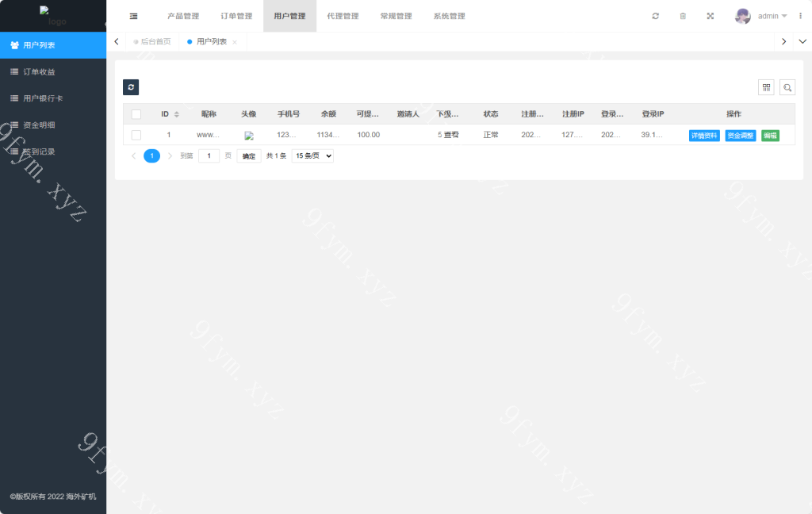Click the green 编辑 button

pyautogui.click(x=771, y=136)
